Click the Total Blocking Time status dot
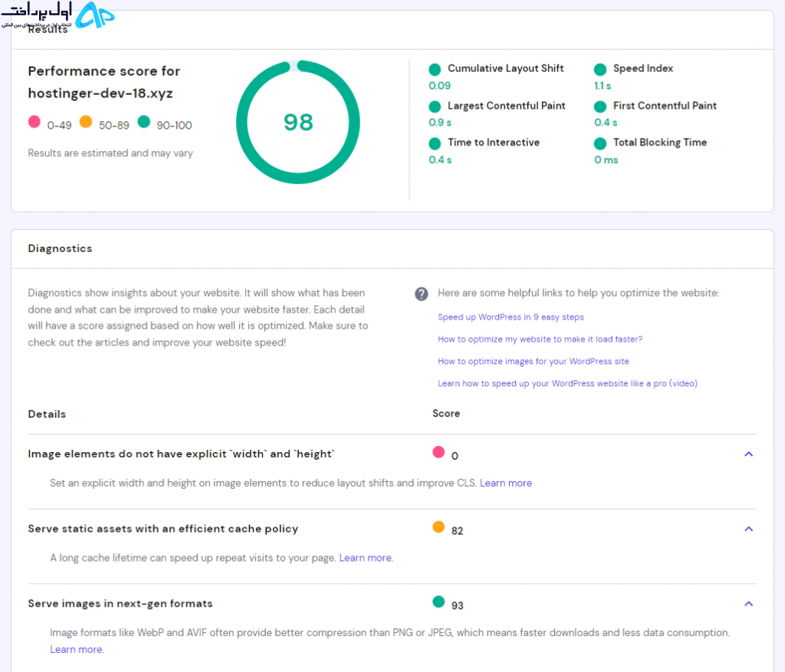This screenshot has height=672, width=785. [599, 143]
